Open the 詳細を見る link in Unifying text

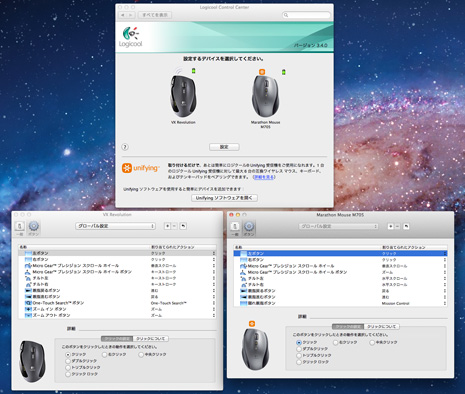(264, 177)
